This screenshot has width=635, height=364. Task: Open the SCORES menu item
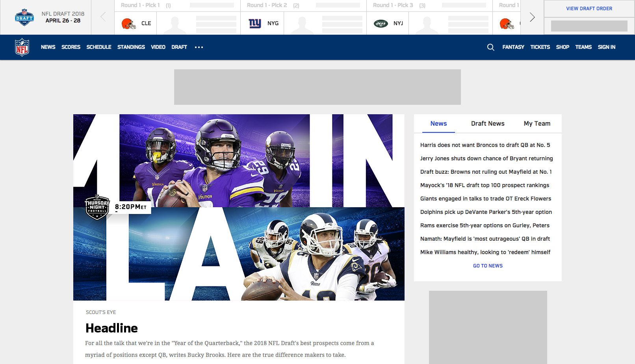pyautogui.click(x=71, y=47)
